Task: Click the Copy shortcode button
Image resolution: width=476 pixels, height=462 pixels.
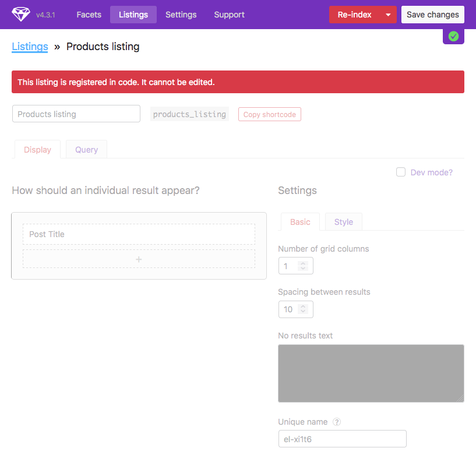Action: [x=270, y=114]
